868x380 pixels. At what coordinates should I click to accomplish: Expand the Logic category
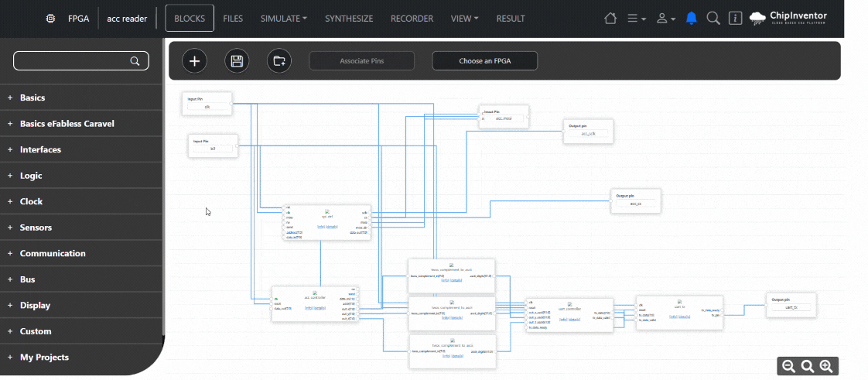pos(81,176)
